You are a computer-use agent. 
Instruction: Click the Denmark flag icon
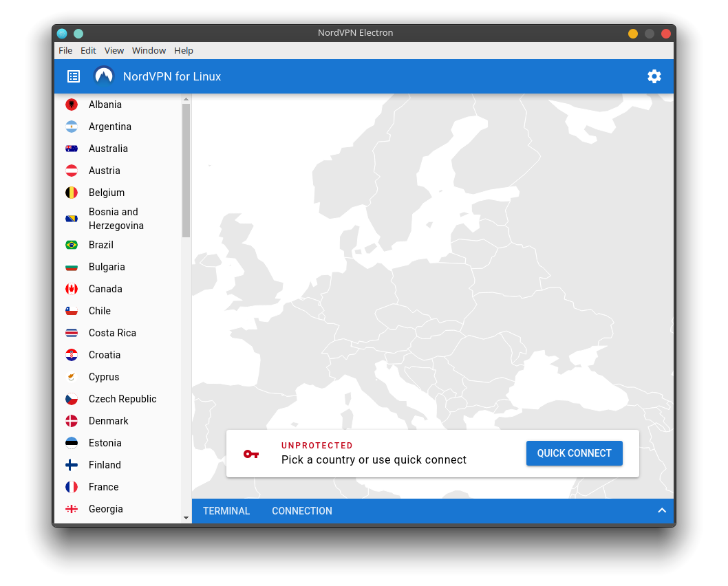pos(72,421)
